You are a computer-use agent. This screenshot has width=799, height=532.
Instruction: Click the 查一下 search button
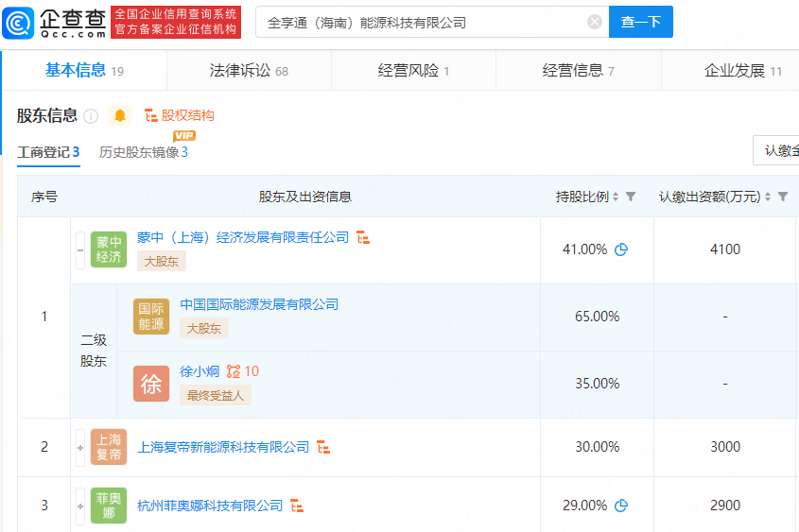coord(640,22)
